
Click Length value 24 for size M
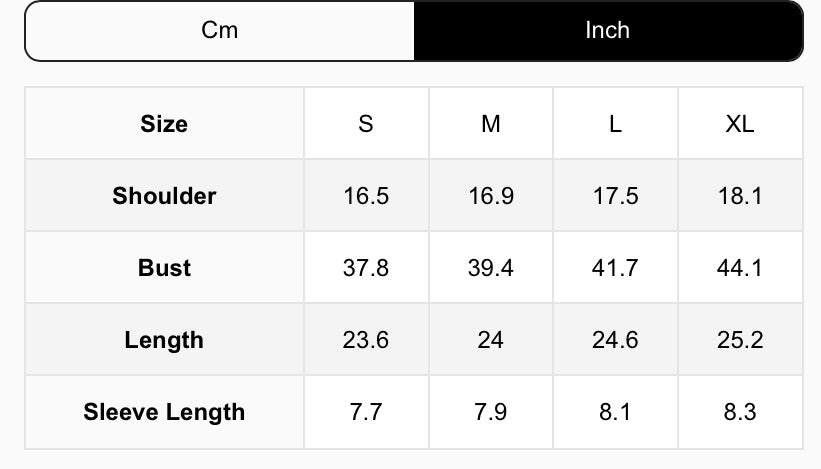491,340
